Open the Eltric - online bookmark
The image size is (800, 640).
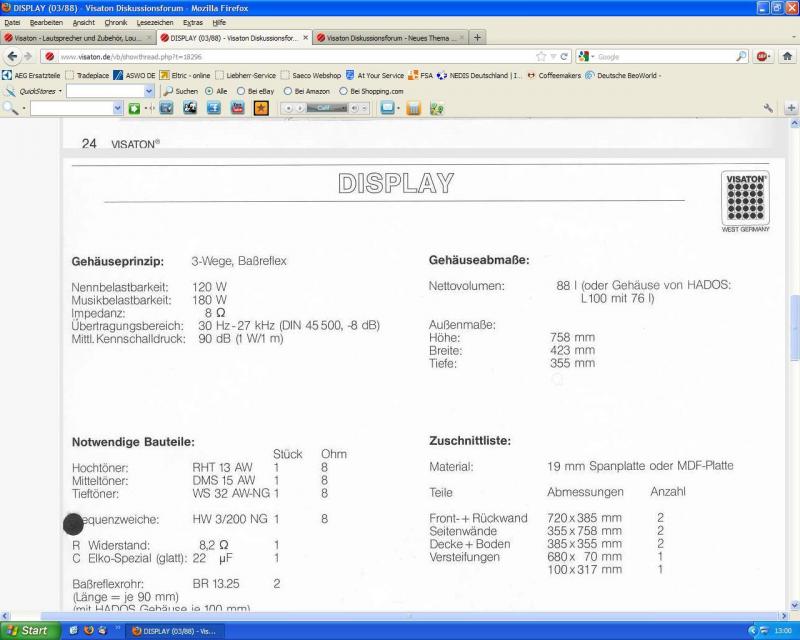click(x=185, y=76)
